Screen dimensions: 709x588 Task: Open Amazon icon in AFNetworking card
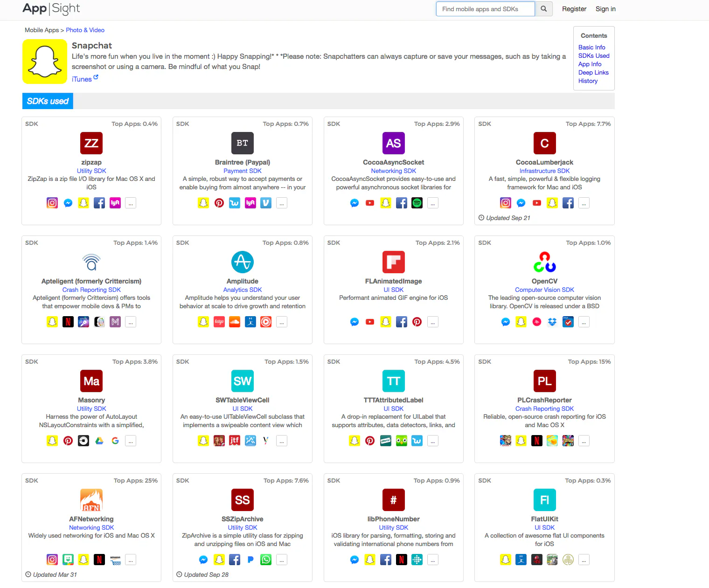pos(115,560)
